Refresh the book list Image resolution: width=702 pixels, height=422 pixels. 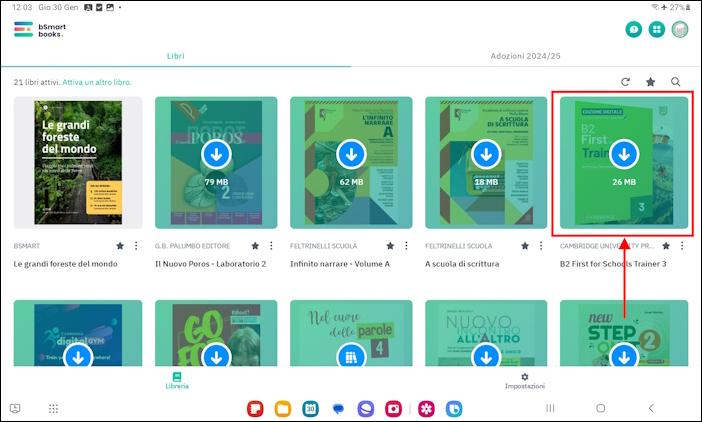tap(625, 82)
